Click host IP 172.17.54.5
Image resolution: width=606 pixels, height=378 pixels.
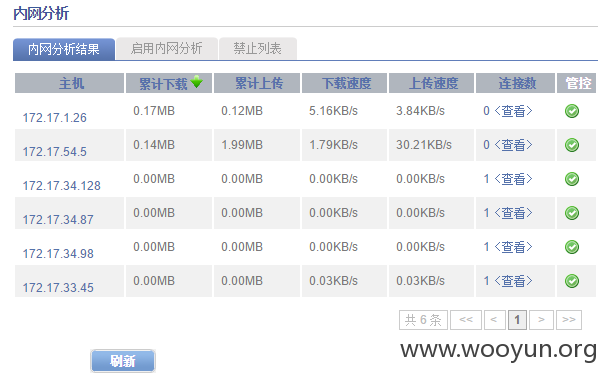(54, 152)
